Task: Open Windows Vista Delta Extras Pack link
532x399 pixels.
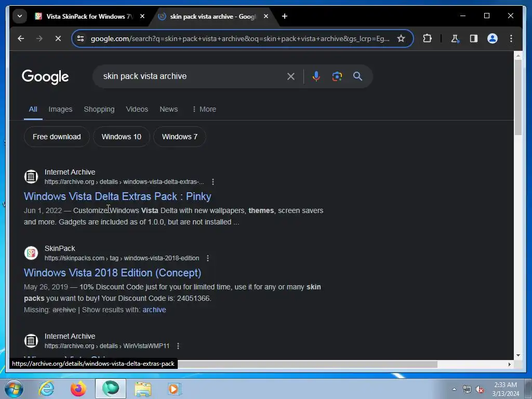Action: (117, 196)
